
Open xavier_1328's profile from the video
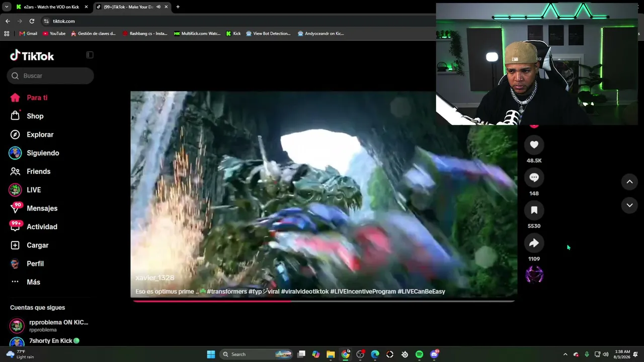click(x=155, y=278)
